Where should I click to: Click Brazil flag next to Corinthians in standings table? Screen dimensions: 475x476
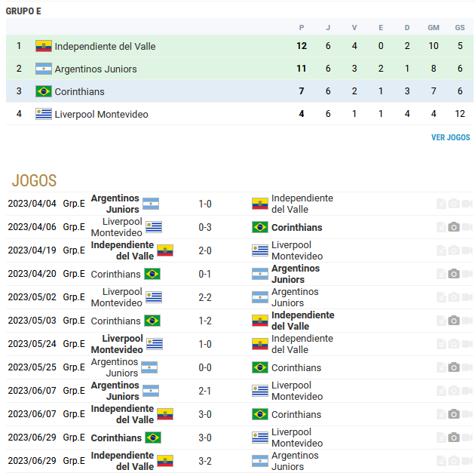44,91
